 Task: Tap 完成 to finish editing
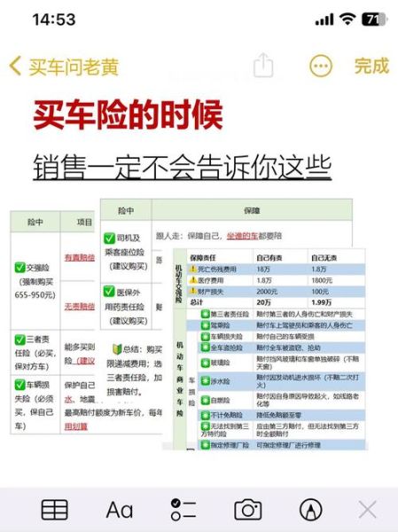pos(371,66)
